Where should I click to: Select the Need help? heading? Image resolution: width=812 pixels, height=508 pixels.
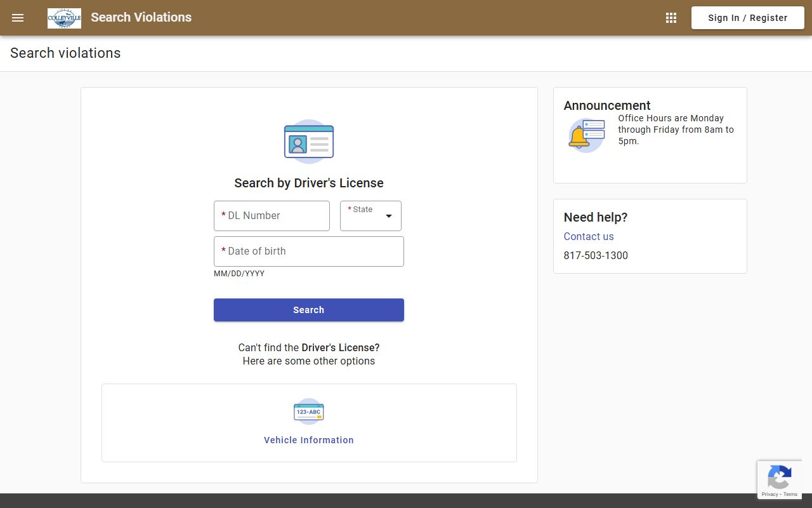[x=596, y=217]
